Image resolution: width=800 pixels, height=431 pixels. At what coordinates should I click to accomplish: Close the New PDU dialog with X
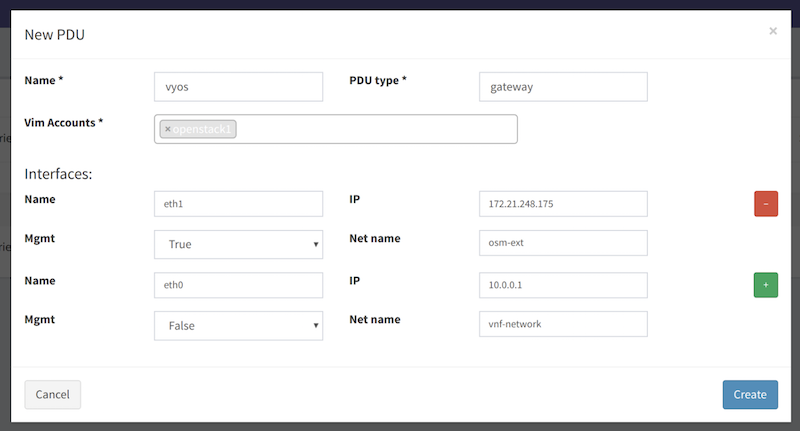(x=772, y=31)
